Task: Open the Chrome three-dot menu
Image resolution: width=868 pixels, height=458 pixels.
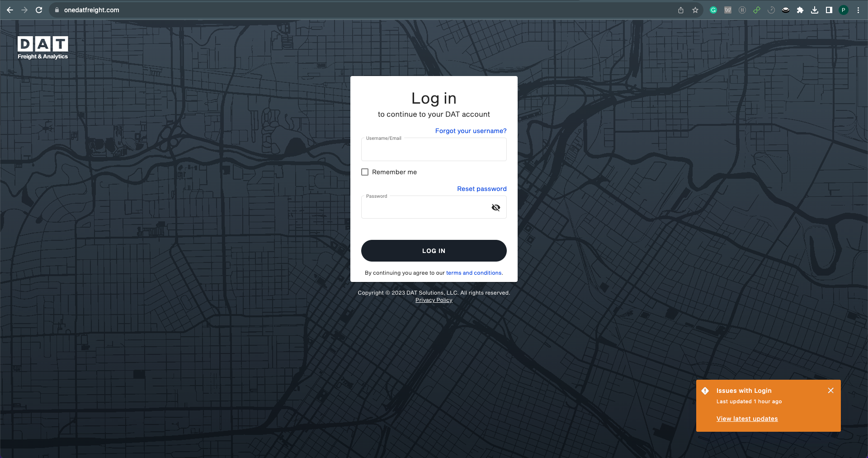Action: coord(858,10)
